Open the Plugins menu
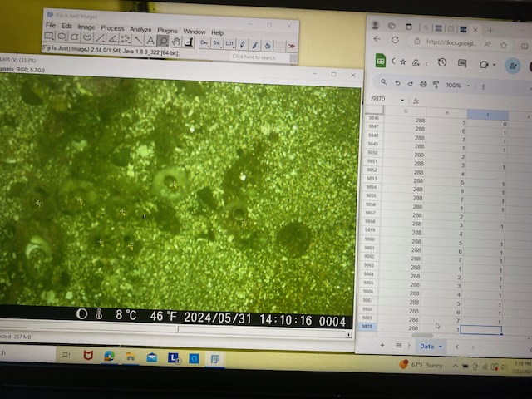The image size is (532, 399). pos(167,31)
